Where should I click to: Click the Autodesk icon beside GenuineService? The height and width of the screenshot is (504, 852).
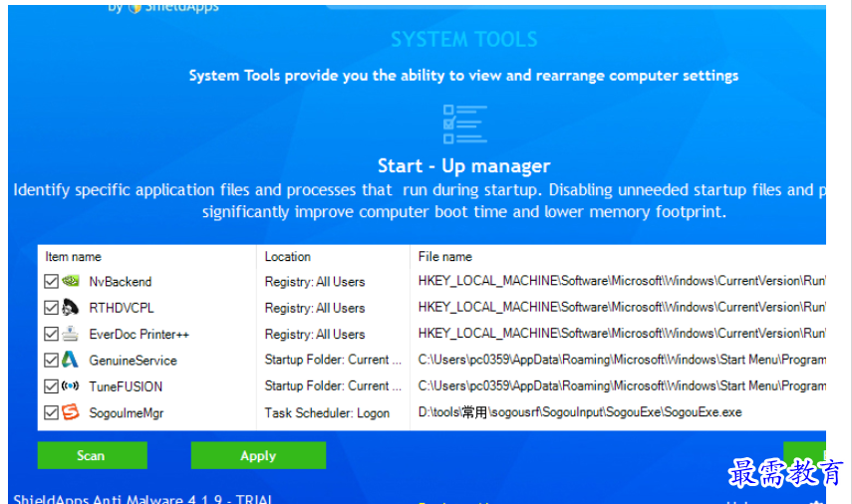[x=70, y=360]
